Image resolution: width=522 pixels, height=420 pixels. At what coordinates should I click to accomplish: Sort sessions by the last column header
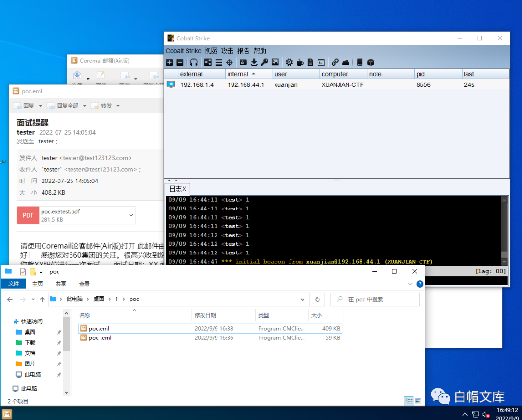pyautogui.click(x=486, y=74)
